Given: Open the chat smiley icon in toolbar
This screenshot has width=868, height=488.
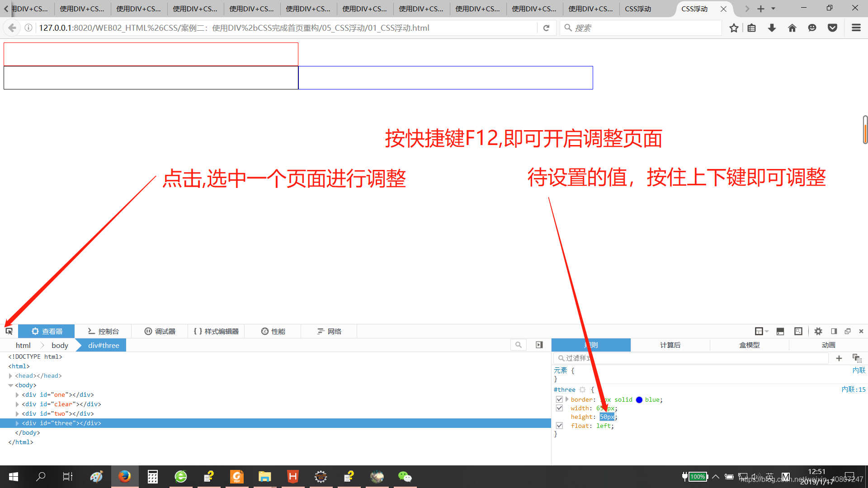Looking at the screenshot, I should point(812,28).
